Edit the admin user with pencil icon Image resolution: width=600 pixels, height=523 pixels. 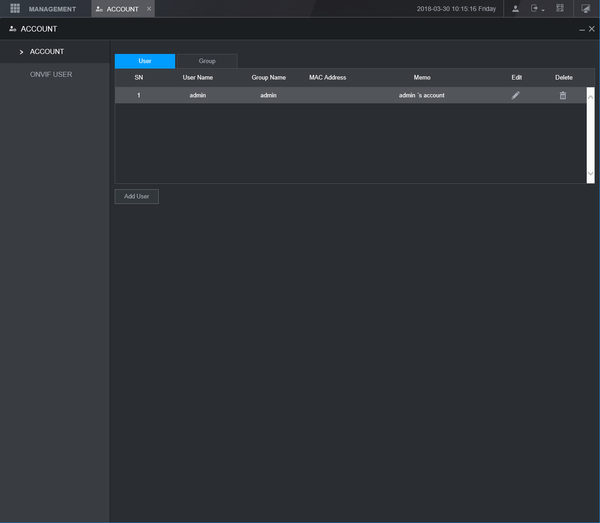tap(515, 95)
